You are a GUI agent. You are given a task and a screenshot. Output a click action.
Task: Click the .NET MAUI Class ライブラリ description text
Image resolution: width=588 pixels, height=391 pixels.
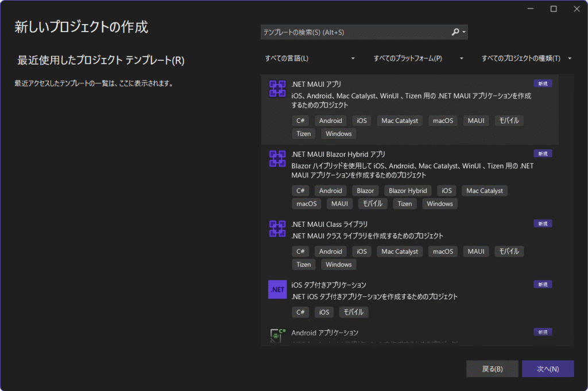[367, 236]
